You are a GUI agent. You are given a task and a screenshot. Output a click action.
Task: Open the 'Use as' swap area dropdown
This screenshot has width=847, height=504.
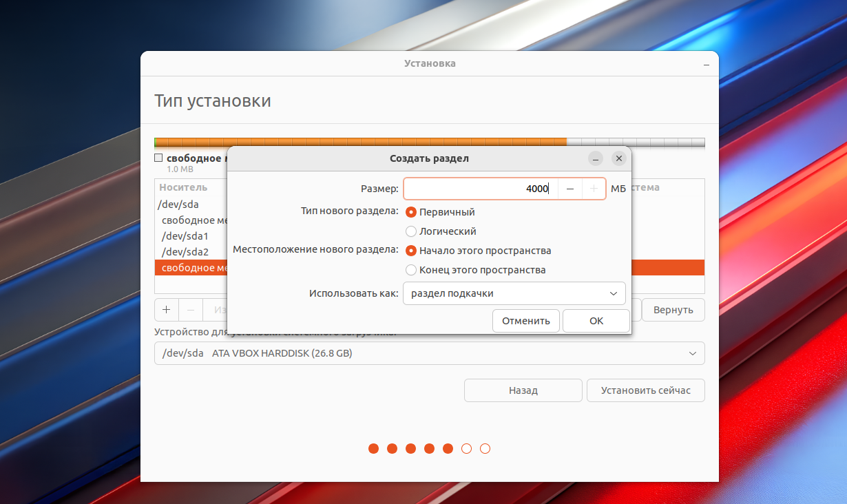point(514,293)
